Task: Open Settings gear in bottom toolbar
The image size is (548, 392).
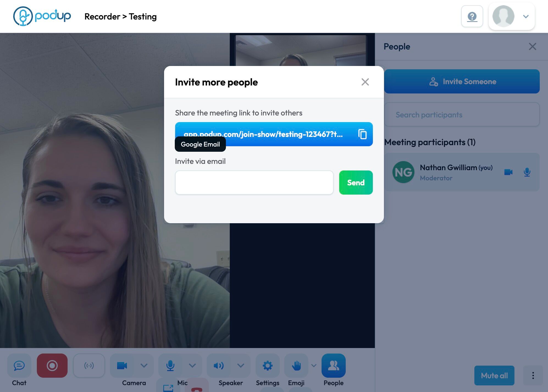Action: (267, 366)
